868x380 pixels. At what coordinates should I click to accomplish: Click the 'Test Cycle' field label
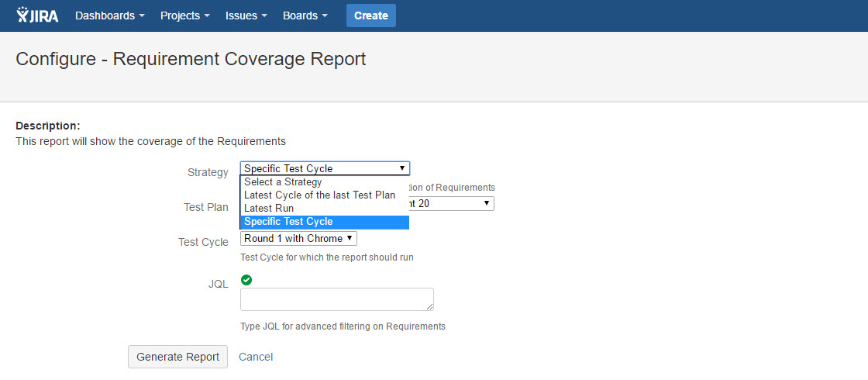[x=203, y=242]
